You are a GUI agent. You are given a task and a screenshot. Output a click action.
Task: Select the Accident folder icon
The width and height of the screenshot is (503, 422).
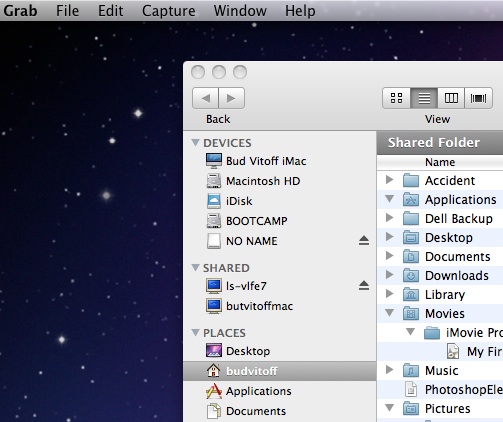point(411,180)
